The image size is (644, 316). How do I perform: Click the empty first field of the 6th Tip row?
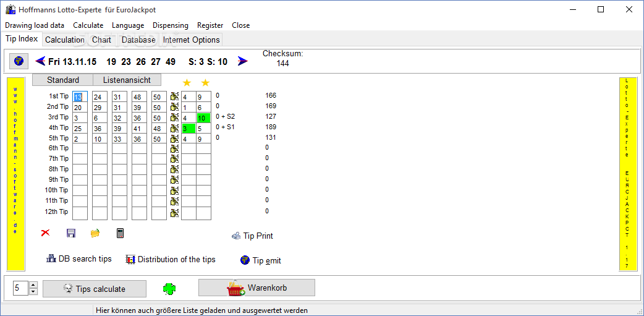pyautogui.click(x=80, y=149)
